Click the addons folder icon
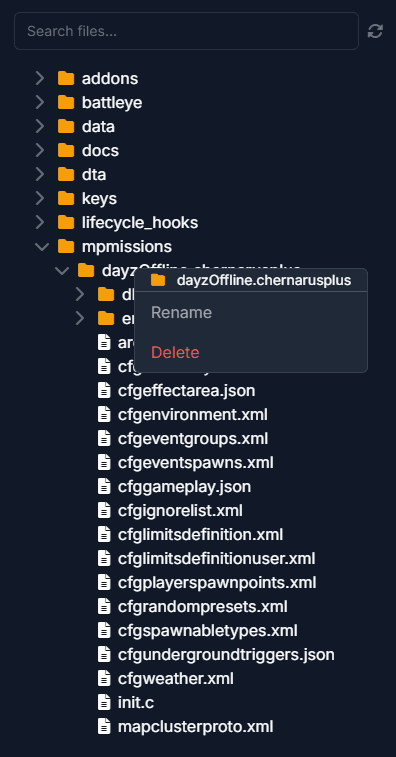Image resolution: width=396 pixels, height=757 pixels. point(66,78)
